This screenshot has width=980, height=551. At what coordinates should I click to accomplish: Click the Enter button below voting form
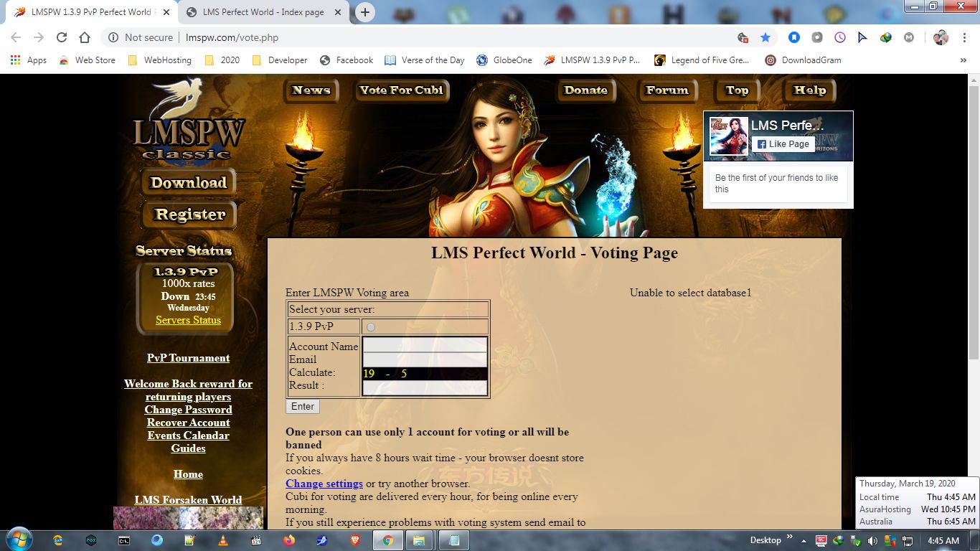pyautogui.click(x=302, y=406)
